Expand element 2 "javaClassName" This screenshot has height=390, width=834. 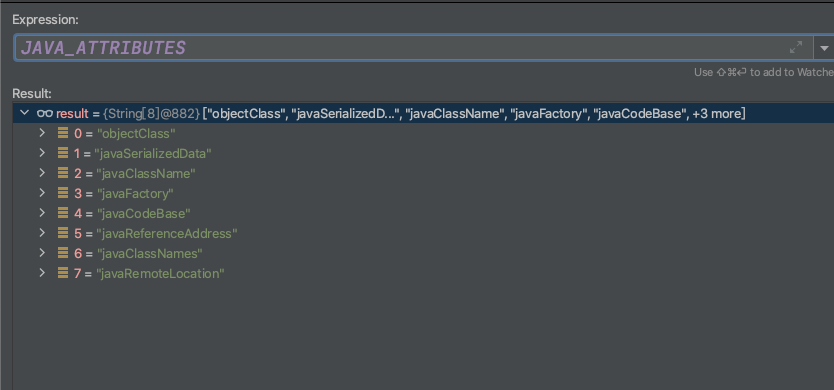pyautogui.click(x=43, y=173)
